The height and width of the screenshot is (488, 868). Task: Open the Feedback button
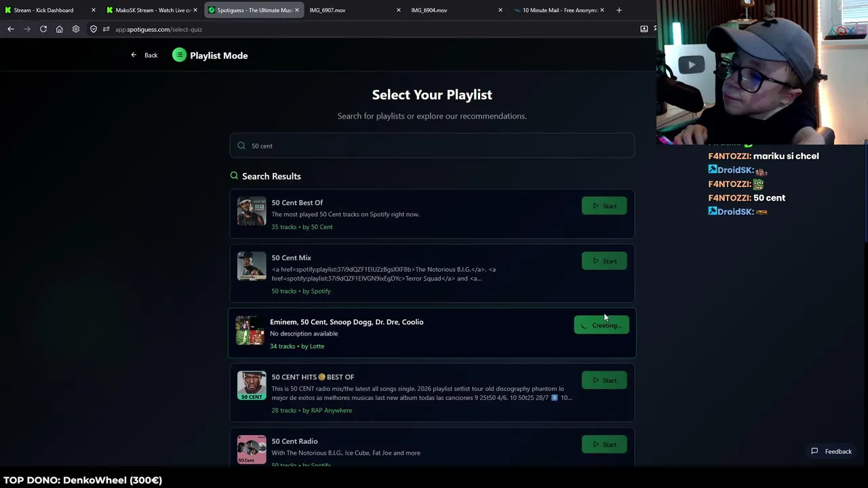pos(831,451)
